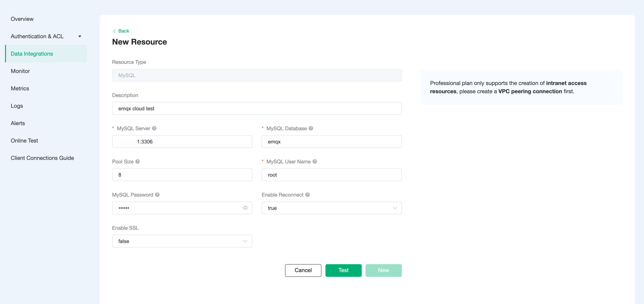The image size is (644, 304).
Task: Open the Enable SSL dropdown
Action: [182, 241]
